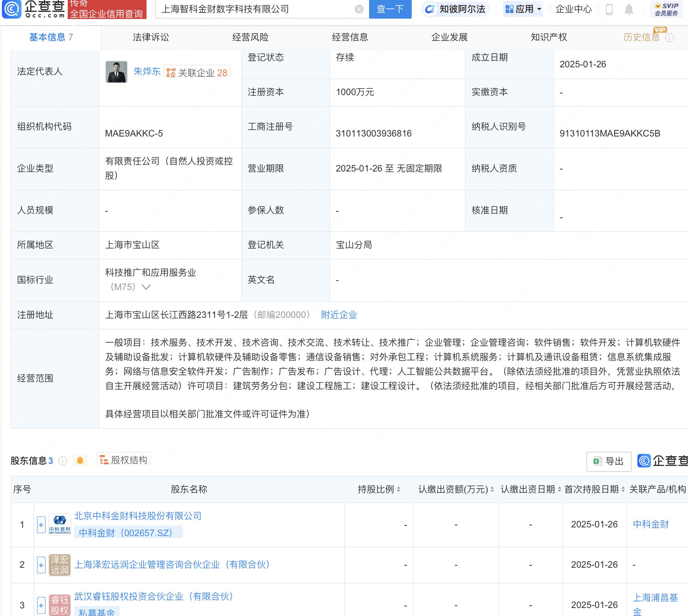Click stock tag 中科金财 (002657.SZ)
Screen dimensions: 688x616
(129, 532)
